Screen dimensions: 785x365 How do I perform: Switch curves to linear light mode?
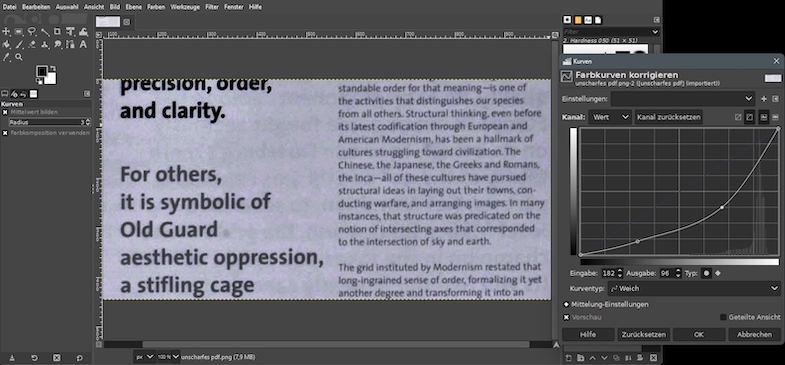tap(737, 117)
